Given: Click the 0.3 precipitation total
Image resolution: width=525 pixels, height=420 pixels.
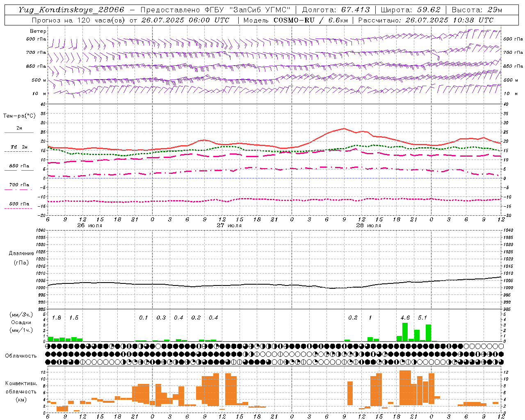Looking at the screenshot, I should click(x=161, y=318).
